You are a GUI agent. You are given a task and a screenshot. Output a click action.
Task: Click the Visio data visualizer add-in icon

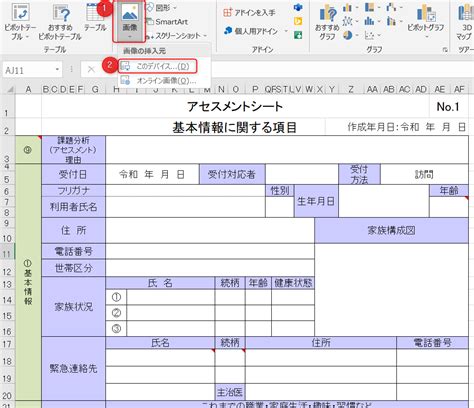[x=298, y=7]
